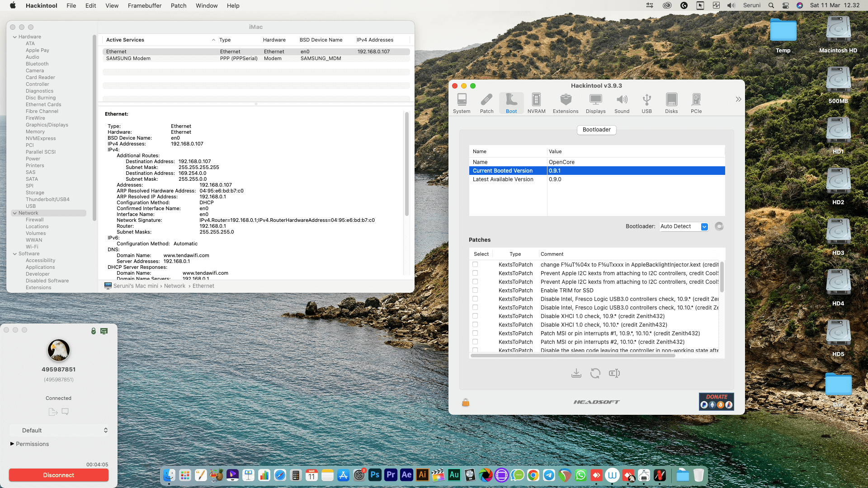Show more Hackintool toolbar items via double chevron

point(738,99)
